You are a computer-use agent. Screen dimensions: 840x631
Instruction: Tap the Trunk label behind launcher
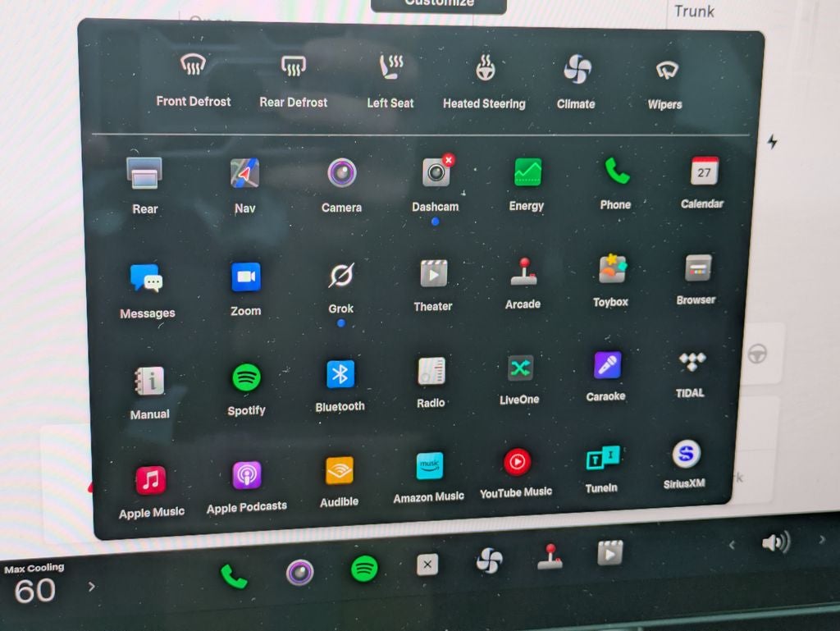694,11
